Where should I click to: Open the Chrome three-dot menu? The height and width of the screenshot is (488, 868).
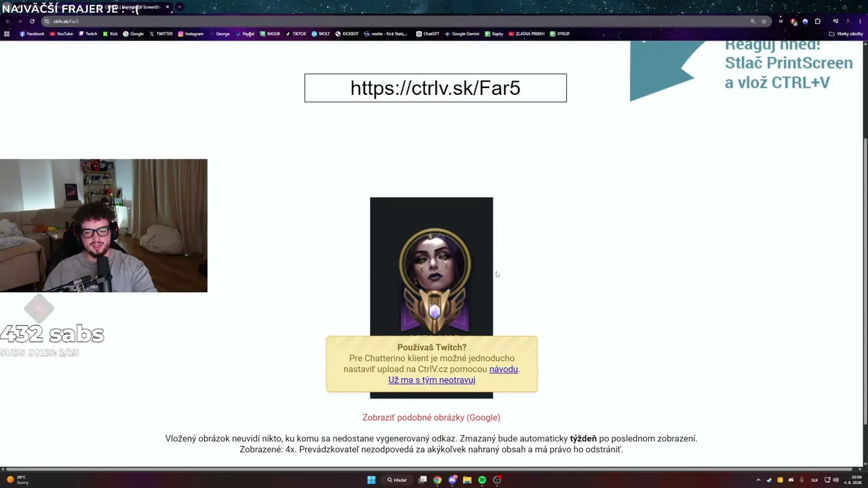click(861, 21)
